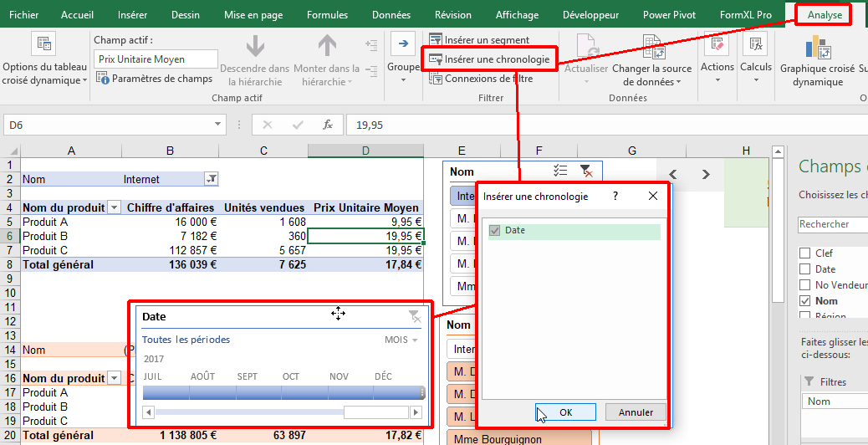Uncheck the Nom field checkbox

804,301
